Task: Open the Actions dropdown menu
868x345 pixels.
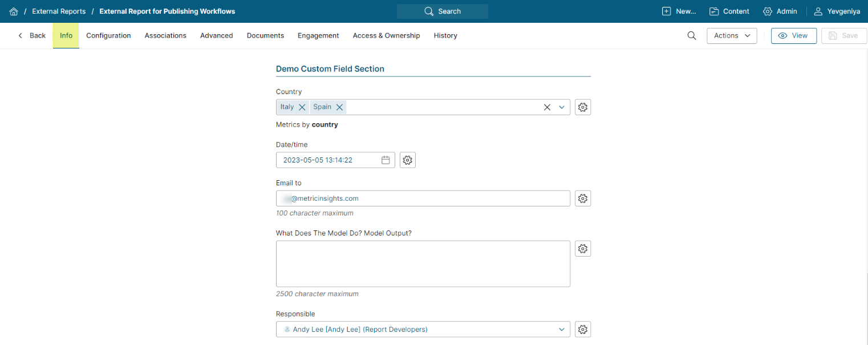Action: pyautogui.click(x=732, y=35)
